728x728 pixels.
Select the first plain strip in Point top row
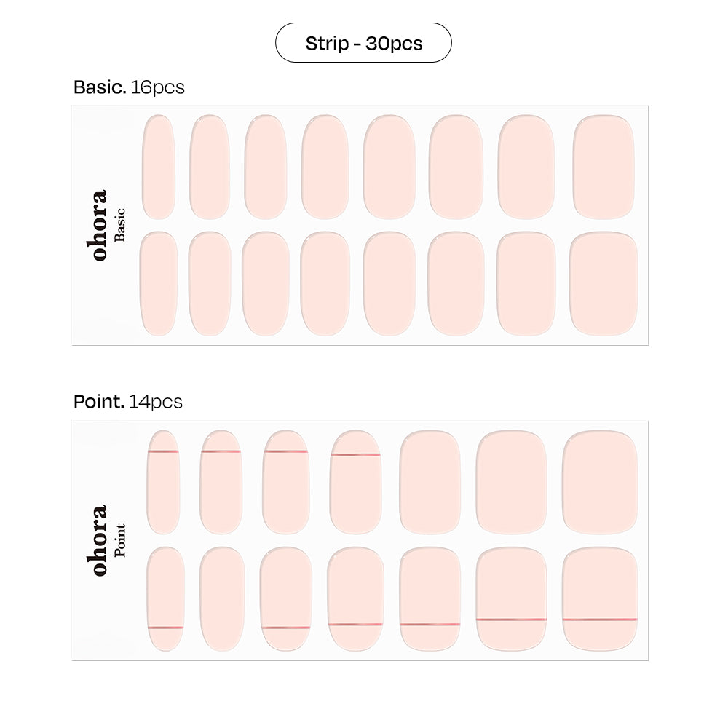click(x=430, y=482)
